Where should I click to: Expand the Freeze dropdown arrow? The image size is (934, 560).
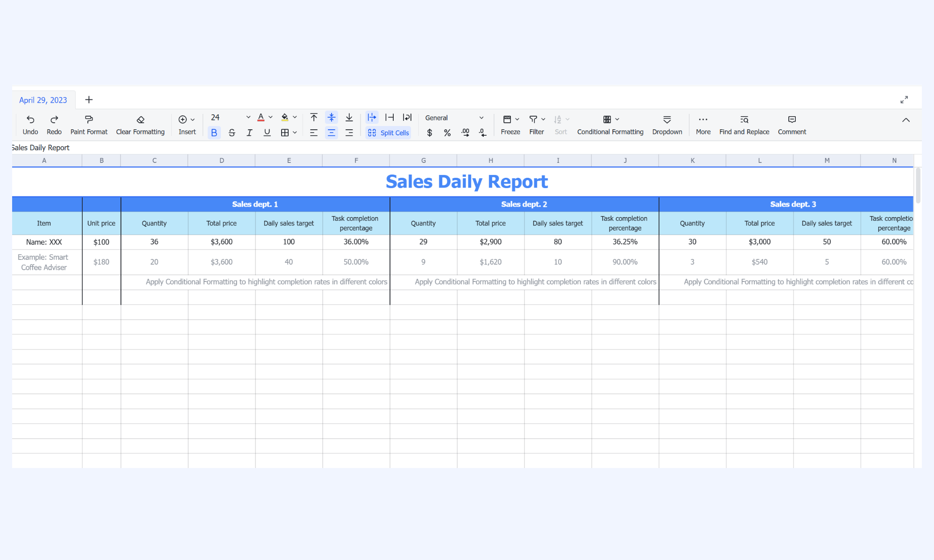pyautogui.click(x=517, y=119)
